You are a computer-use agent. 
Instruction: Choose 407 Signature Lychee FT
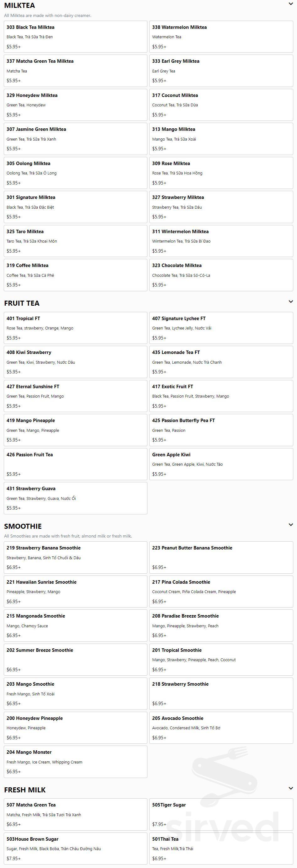pyautogui.click(x=221, y=328)
